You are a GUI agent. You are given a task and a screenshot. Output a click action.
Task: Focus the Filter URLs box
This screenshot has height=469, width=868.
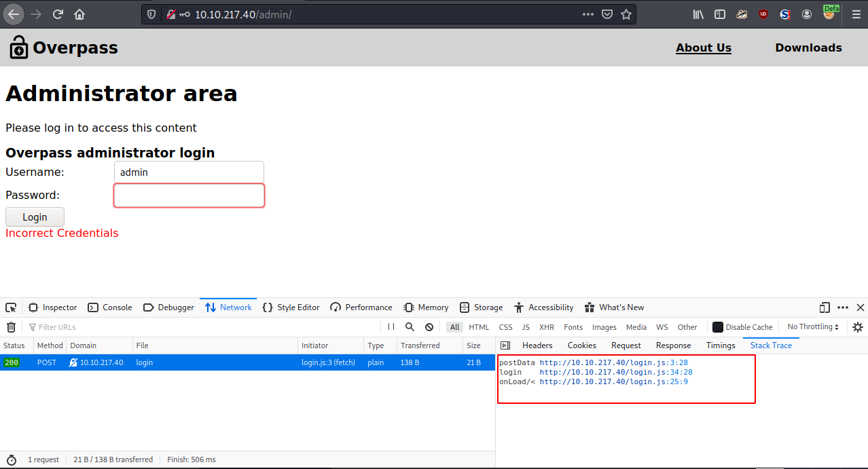(202, 327)
